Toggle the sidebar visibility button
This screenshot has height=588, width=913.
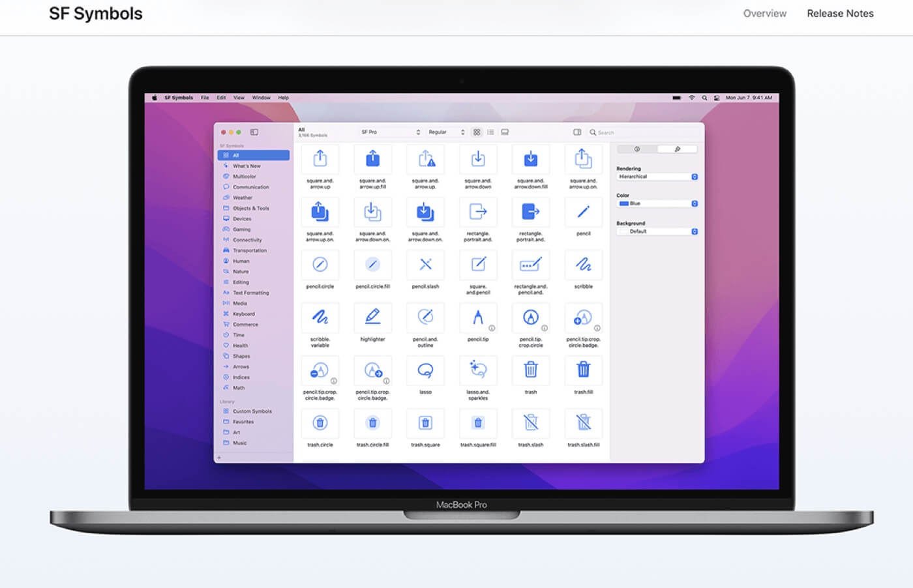pos(254,132)
